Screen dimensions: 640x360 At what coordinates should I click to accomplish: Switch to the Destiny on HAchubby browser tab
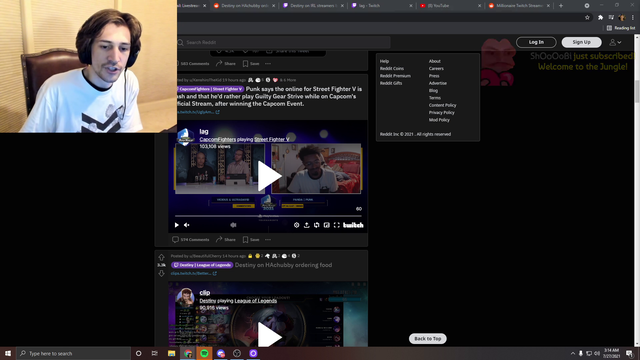coord(243,6)
